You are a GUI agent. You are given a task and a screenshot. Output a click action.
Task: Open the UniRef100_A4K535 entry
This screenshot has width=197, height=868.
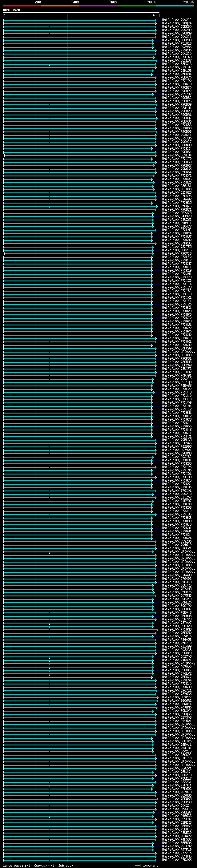click(177, 840)
